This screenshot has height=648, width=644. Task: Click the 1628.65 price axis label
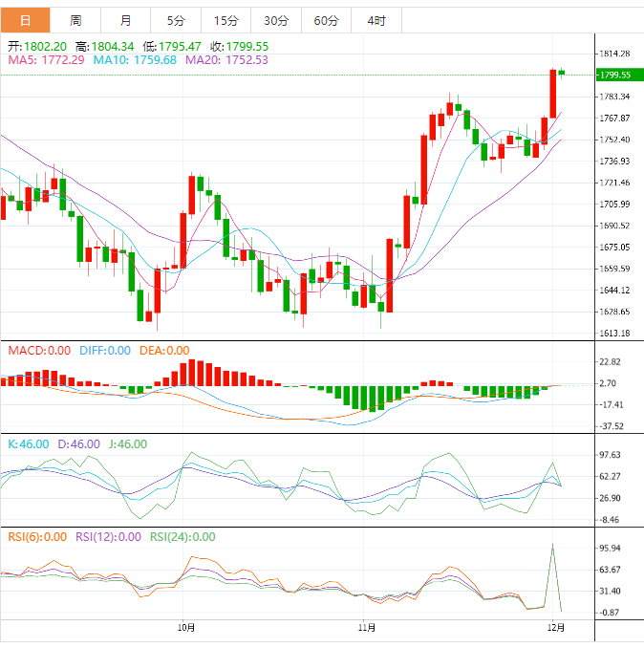[614, 312]
